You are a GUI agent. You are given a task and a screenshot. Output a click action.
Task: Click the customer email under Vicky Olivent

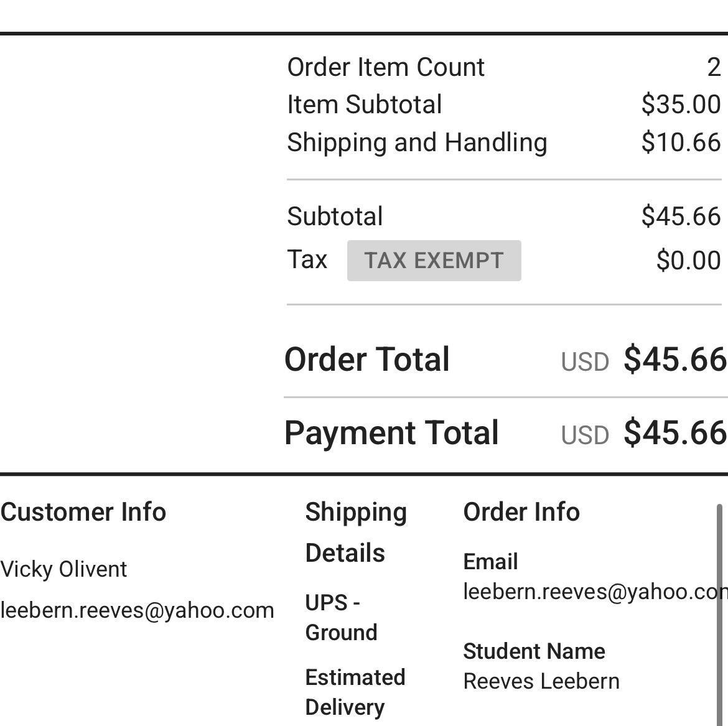[137, 610]
